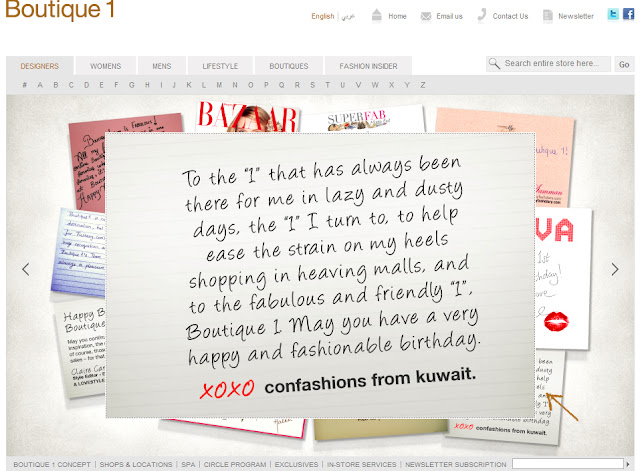Open the Lifestyle tab
640x471 pixels.
click(220, 66)
